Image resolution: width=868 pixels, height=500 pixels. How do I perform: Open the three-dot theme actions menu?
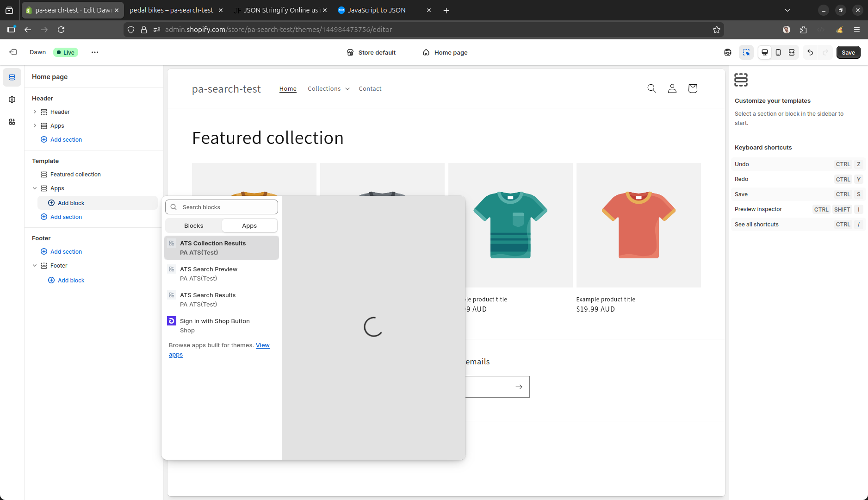95,52
